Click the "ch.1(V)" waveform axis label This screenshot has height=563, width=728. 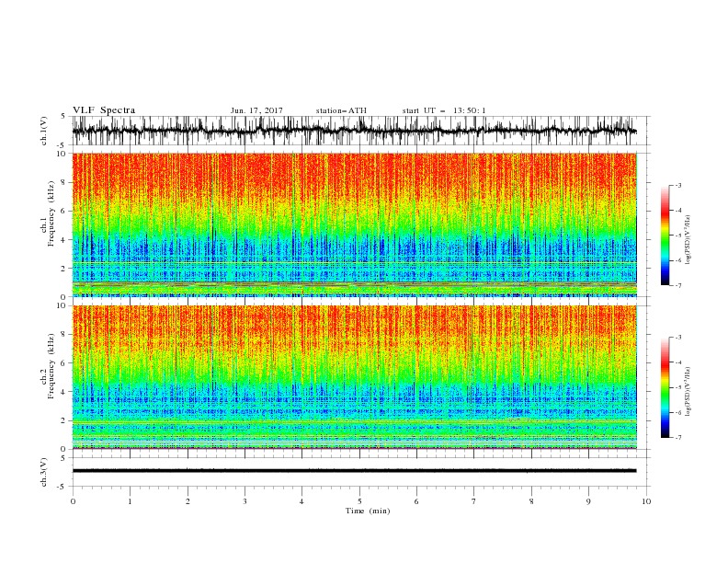click(44, 131)
